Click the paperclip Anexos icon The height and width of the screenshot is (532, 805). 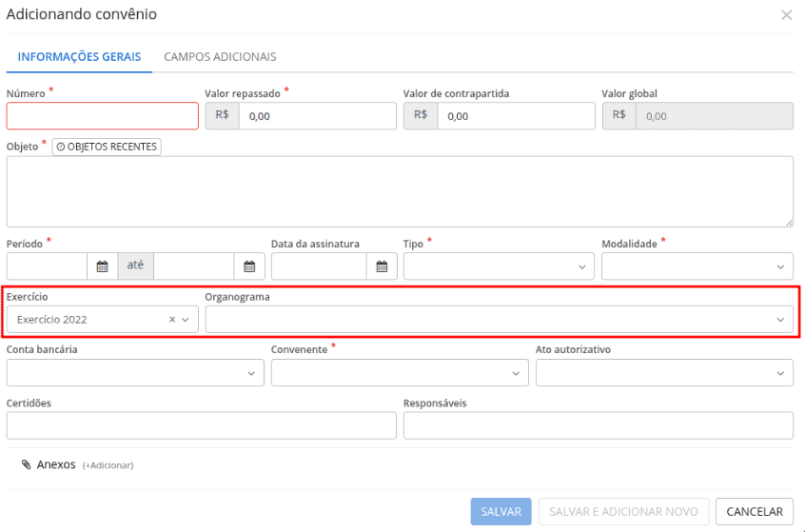[x=27, y=464]
